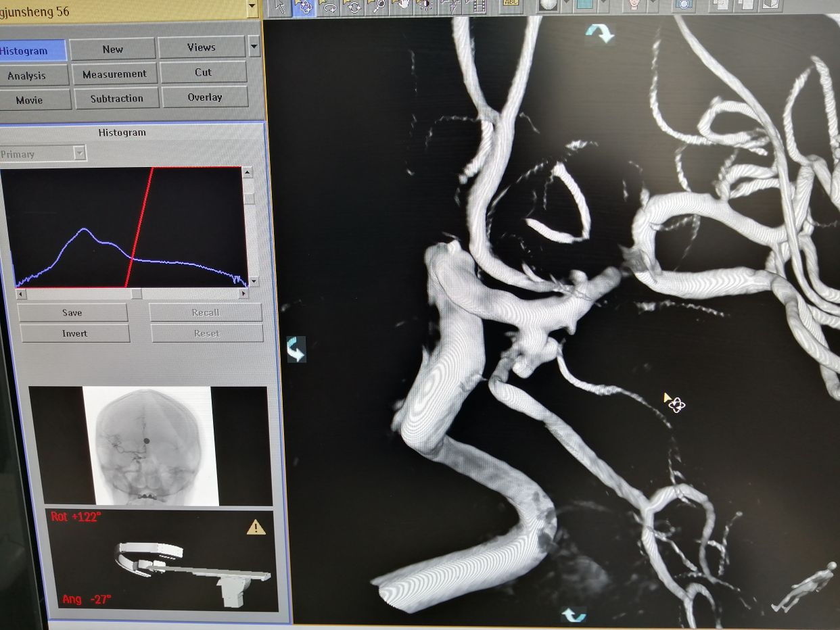Open dropdown beside the head preset icon
The height and width of the screenshot is (630, 840).
coord(652,5)
